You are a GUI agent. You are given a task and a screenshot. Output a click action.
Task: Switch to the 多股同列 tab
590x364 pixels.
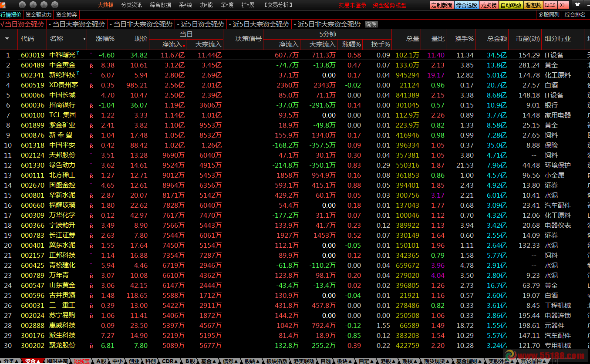(549, 14)
